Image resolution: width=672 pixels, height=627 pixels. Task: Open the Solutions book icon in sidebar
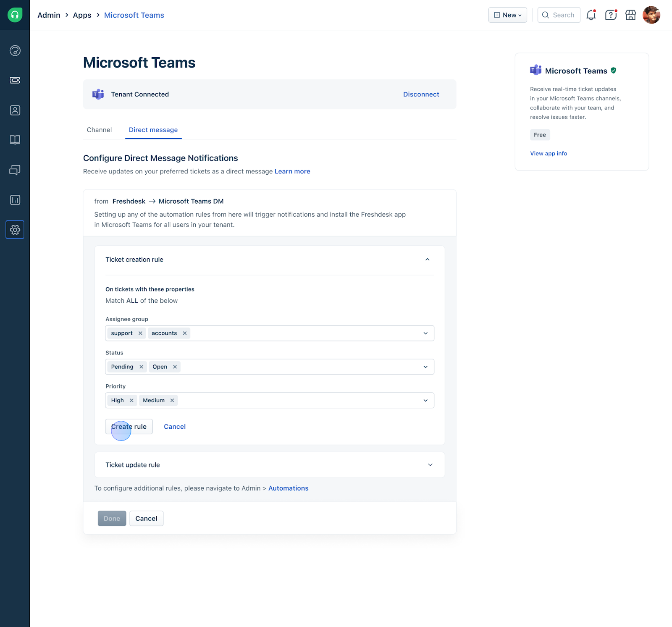15,140
